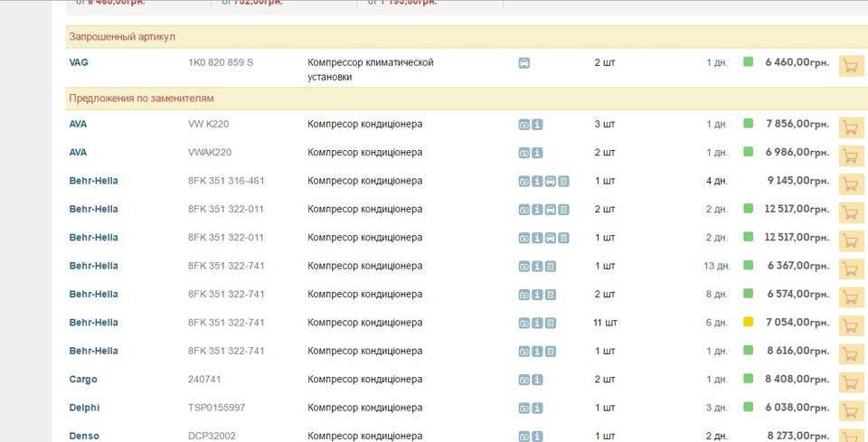868x442 pixels.
Task: Open photo icon in the 7 054,00 грн. row
Action: [x=524, y=323]
